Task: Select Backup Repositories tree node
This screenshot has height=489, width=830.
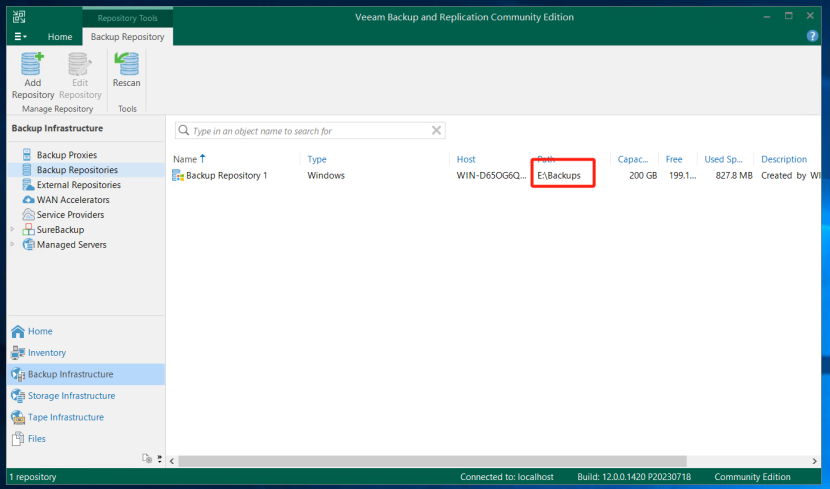Action: click(77, 170)
